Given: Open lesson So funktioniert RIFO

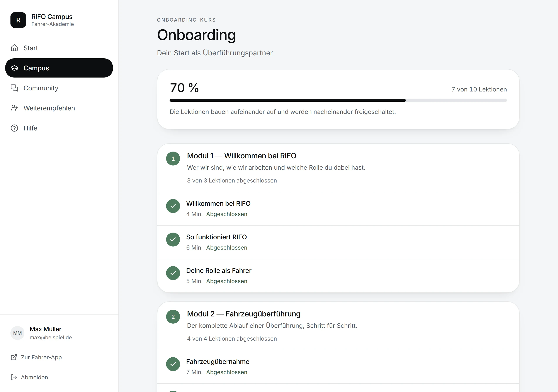Looking at the screenshot, I should [x=338, y=242].
